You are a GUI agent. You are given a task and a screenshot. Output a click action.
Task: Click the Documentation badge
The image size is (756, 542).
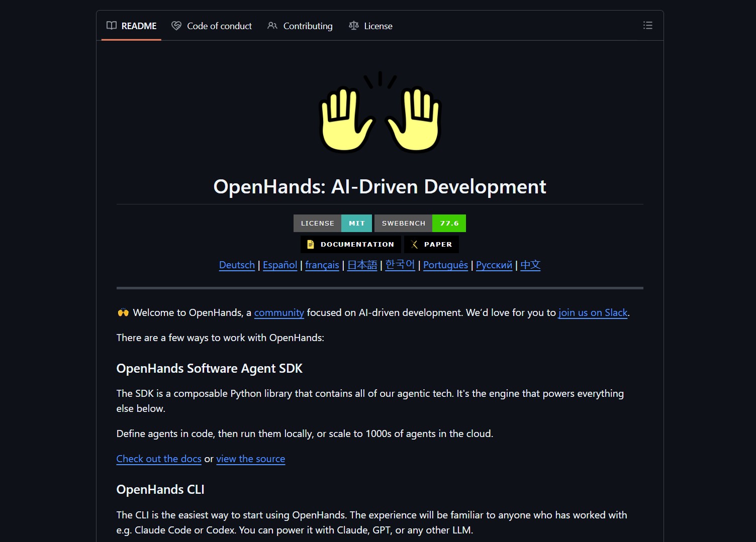pyautogui.click(x=351, y=245)
